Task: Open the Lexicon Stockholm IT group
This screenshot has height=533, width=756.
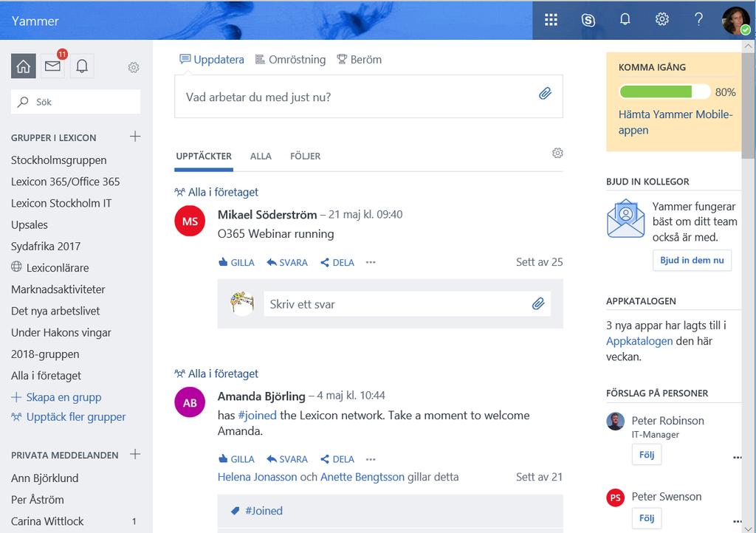Action: [61, 203]
